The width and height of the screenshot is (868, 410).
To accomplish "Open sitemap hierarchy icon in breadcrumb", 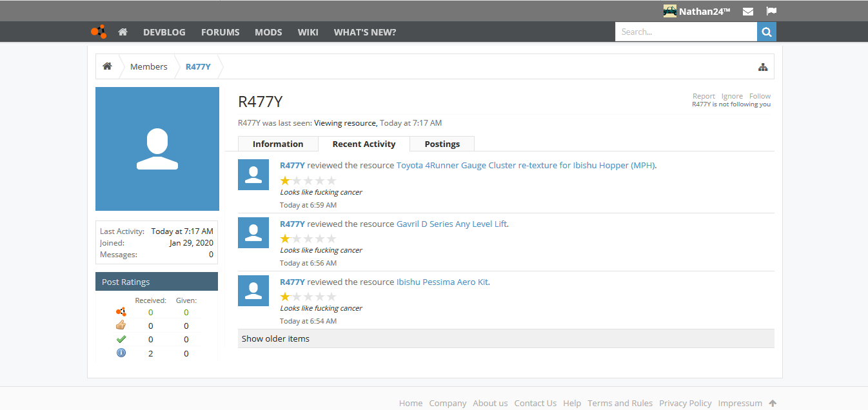I will pyautogui.click(x=763, y=67).
